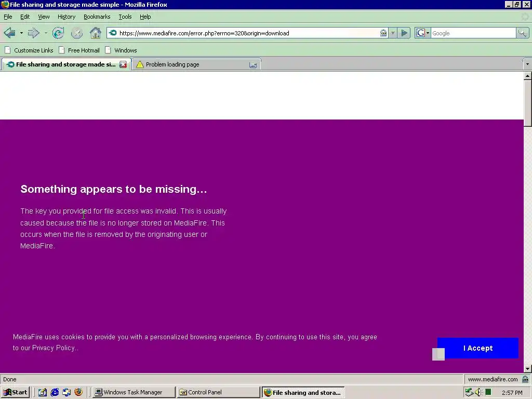Open the Bookmarks menu
532x399 pixels.
(x=97, y=17)
